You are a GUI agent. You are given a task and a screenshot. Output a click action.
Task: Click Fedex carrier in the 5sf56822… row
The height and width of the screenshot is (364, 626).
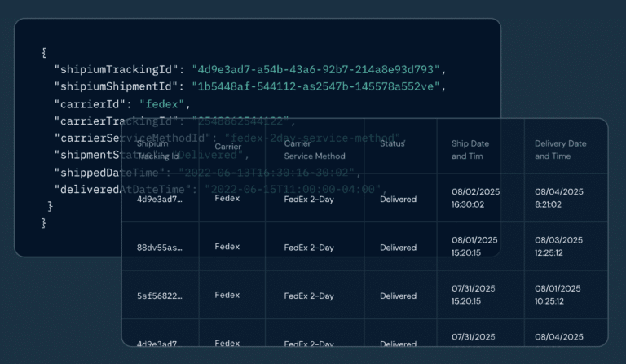click(x=227, y=295)
